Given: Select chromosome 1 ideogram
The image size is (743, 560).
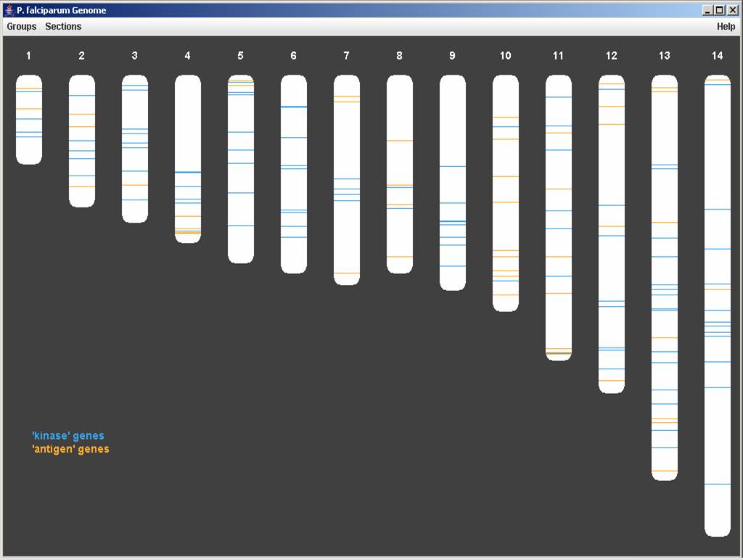Looking at the screenshot, I should click(29, 120).
